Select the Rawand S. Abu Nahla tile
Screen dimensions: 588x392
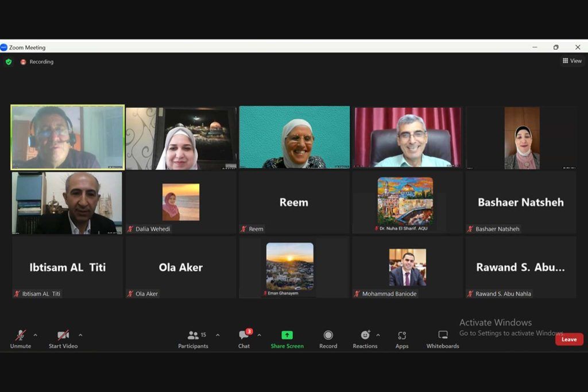[520, 267]
